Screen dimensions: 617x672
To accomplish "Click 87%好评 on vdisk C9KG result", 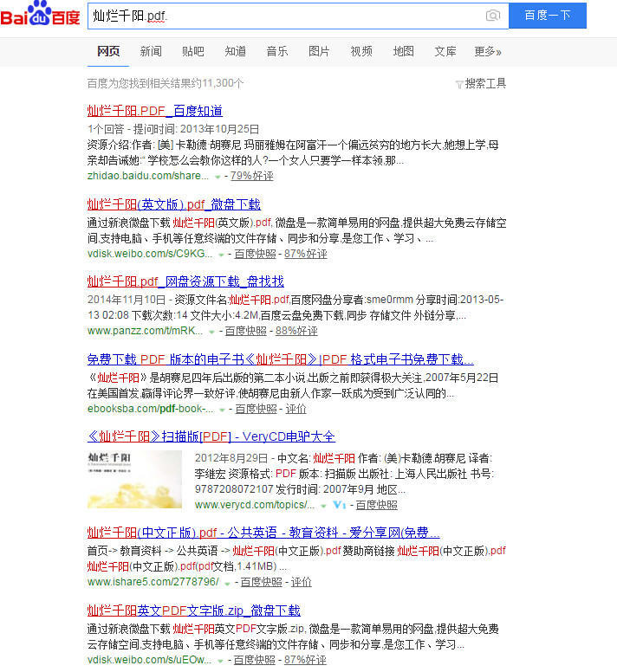I will coord(306,254).
